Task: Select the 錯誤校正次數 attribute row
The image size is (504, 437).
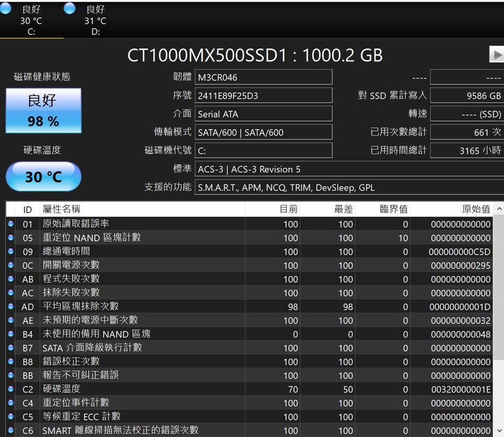Action: coord(249,361)
